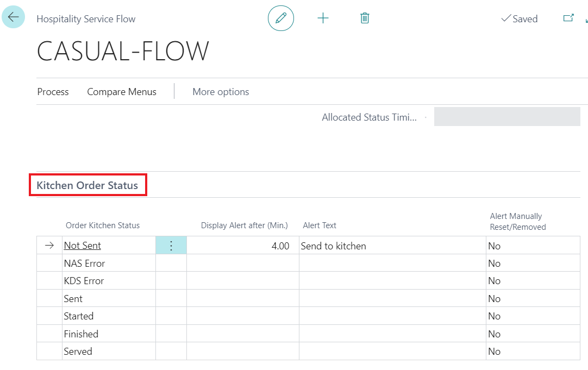This screenshot has height=370, width=588.
Task: Open the Not Sent row options menu
Action: tap(171, 246)
